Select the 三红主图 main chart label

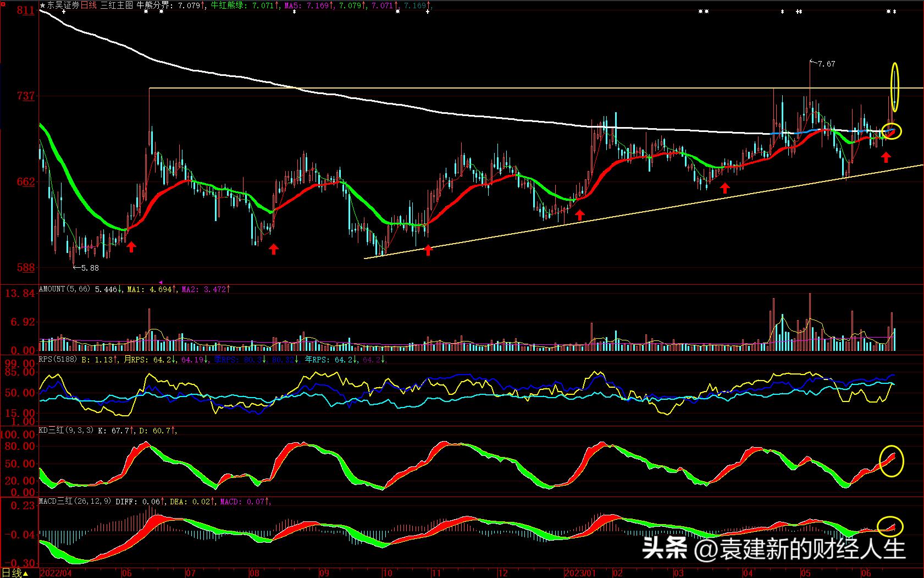[117, 5]
